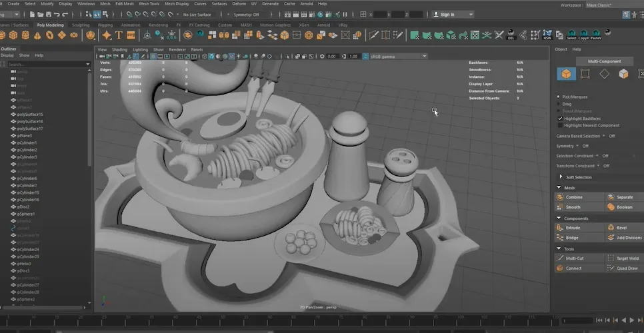Screen dimensions: 644x333
Task: Uncheck Highlight Backfaces checkbox
Action: 560,118
